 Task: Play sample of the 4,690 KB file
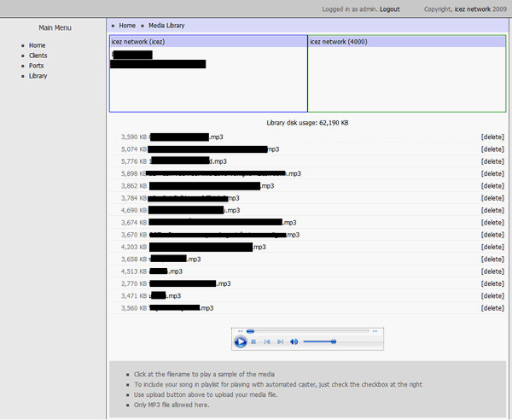click(x=195, y=210)
